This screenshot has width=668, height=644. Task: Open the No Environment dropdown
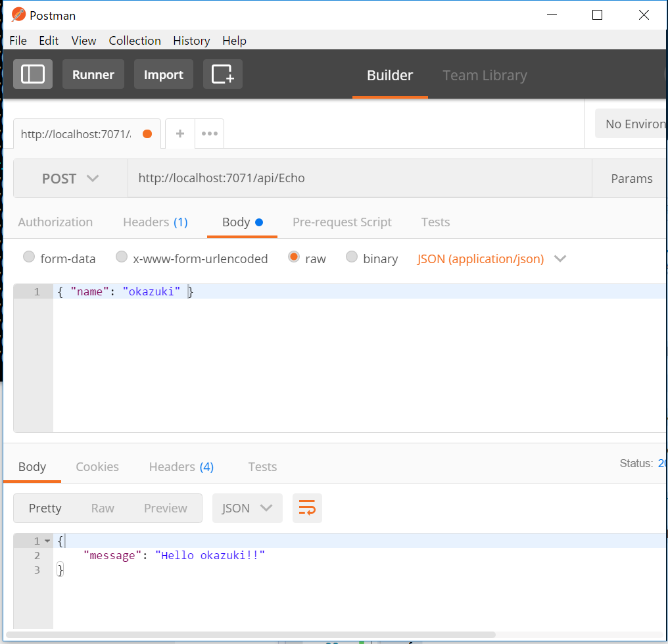[631, 124]
